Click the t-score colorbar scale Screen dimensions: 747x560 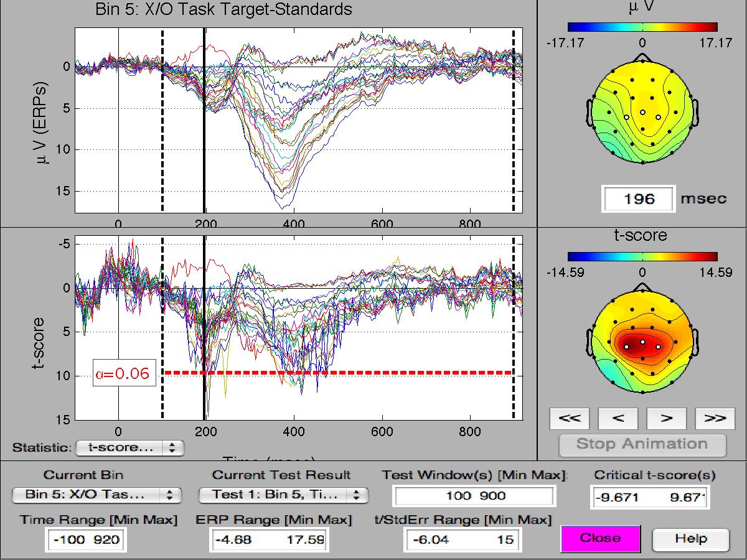tap(642, 256)
